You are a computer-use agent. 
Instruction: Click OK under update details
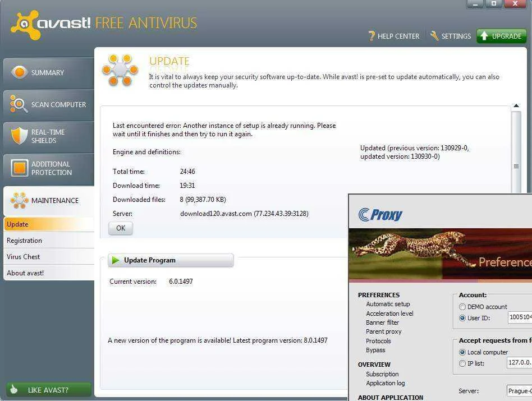[121, 228]
